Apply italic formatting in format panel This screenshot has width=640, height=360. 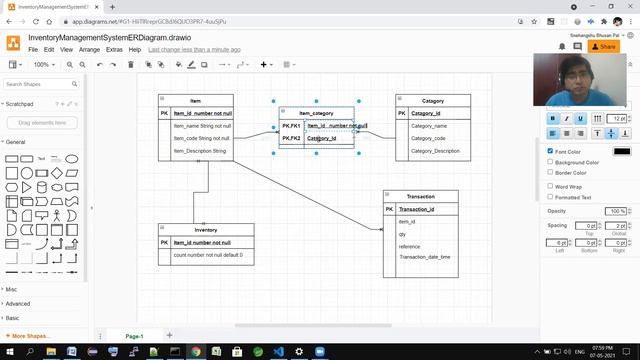coord(567,118)
